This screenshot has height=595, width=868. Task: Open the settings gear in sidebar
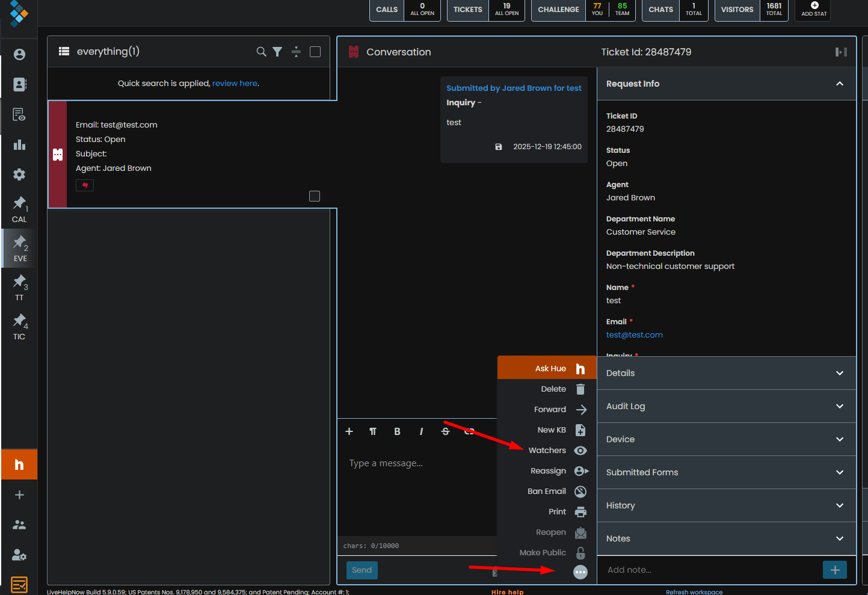[x=19, y=174]
